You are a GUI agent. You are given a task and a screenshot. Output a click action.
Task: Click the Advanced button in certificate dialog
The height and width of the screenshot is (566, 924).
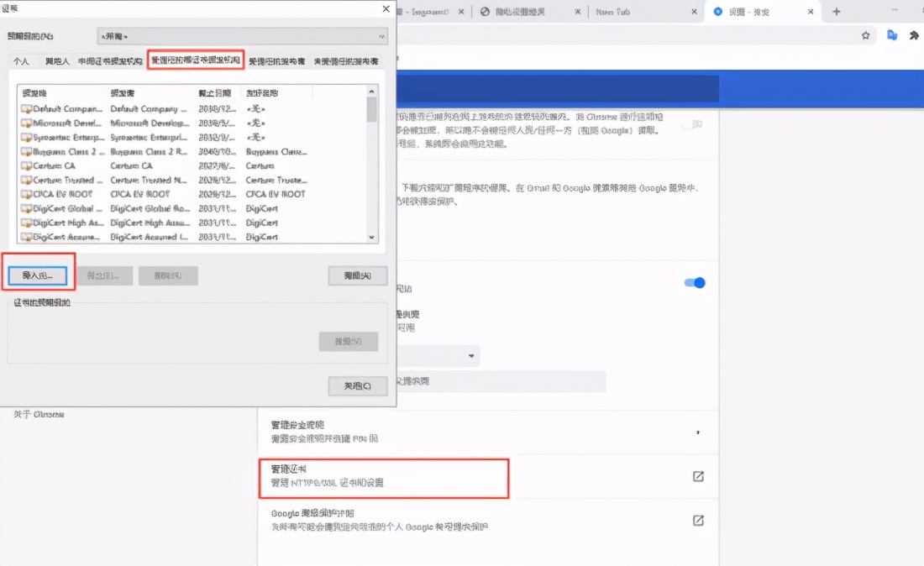pos(357,275)
